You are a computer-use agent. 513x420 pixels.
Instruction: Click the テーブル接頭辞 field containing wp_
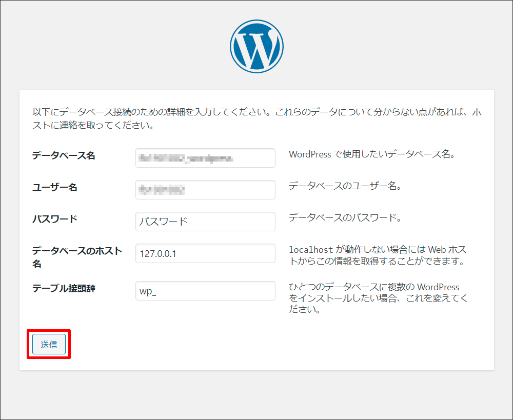click(x=205, y=291)
